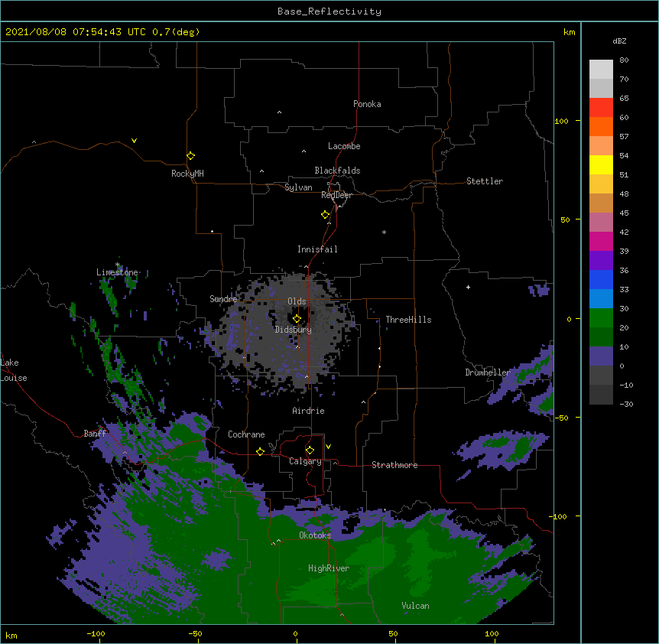Viewport: 659px width, 644px height.
Task: Click the Didsbury town label
Action: tap(294, 330)
